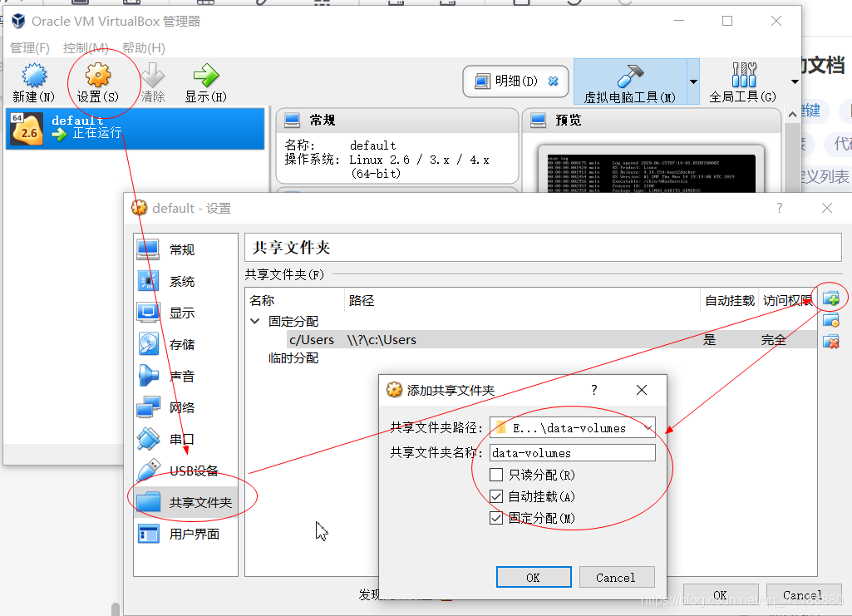Close the Details (明细) tab with blue X
Screen dimensions: 852x616
point(553,81)
